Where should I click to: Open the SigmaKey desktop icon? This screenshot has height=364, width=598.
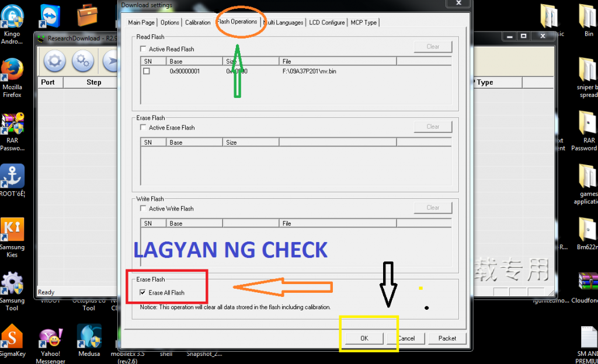tap(12, 337)
